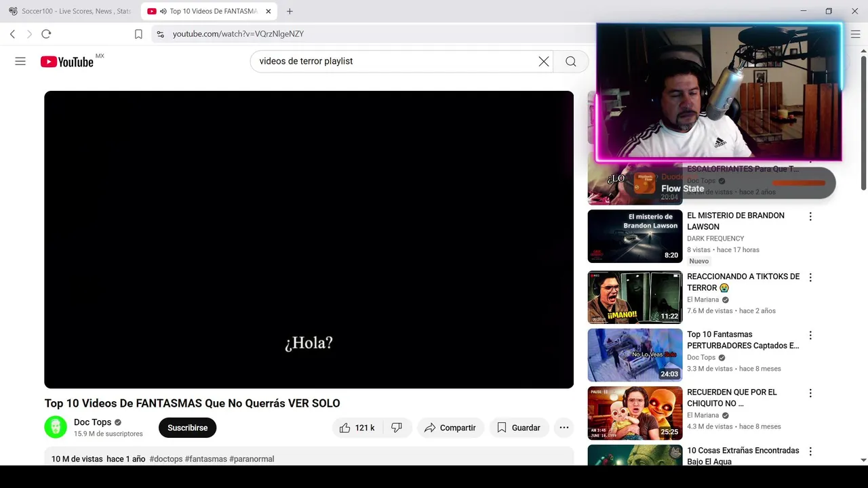The width and height of the screenshot is (868, 488).
Task: Open options menu for 10 Cosas Extrañas video
Action: (810, 451)
